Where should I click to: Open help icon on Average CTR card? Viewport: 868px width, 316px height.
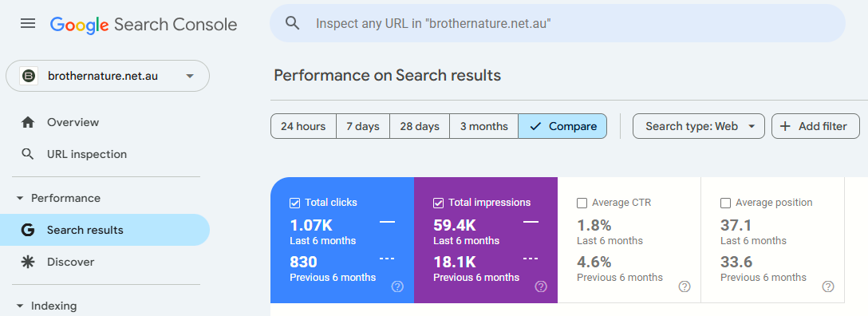click(x=685, y=286)
